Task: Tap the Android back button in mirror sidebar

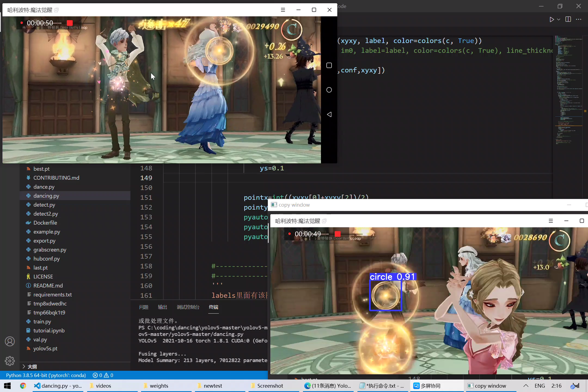Action: (329, 114)
